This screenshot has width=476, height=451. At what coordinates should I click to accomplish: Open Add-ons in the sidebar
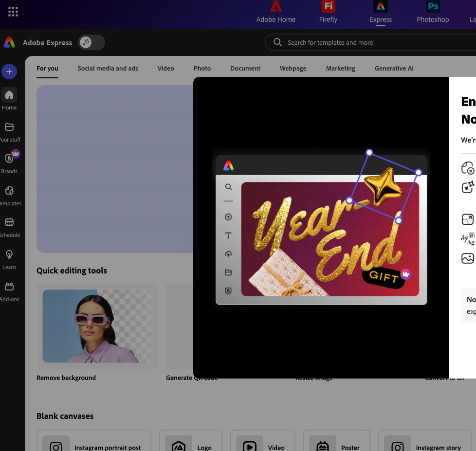point(9,291)
